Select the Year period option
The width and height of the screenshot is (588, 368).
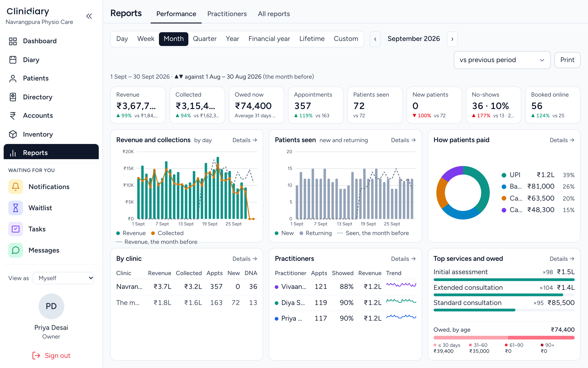tap(232, 39)
